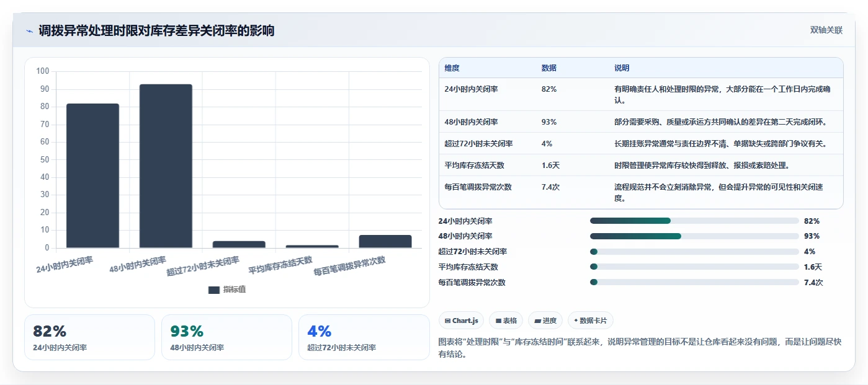Click the 82% value in table

(549, 89)
